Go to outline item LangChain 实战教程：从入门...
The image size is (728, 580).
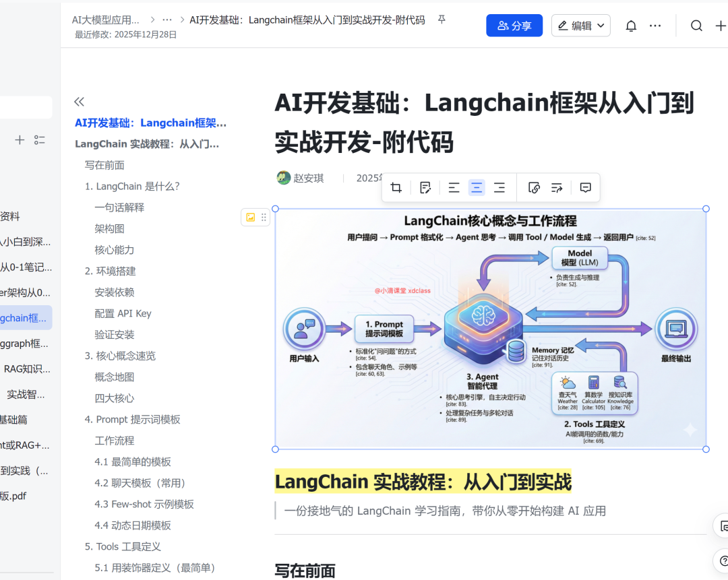coord(147,144)
